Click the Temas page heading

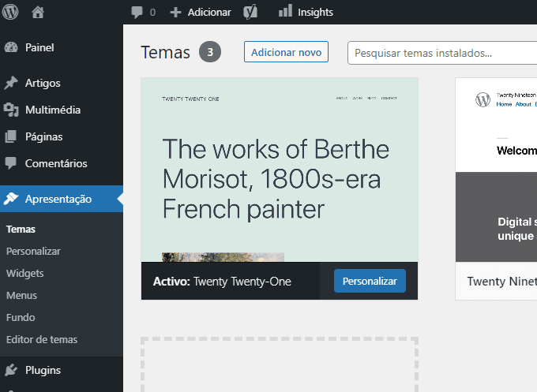click(165, 52)
